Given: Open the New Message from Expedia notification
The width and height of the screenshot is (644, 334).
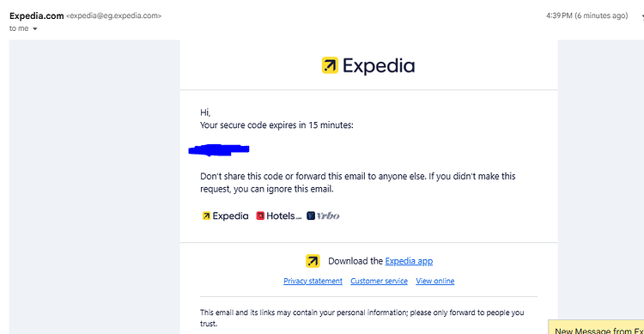Looking at the screenshot, I should [x=596, y=327].
